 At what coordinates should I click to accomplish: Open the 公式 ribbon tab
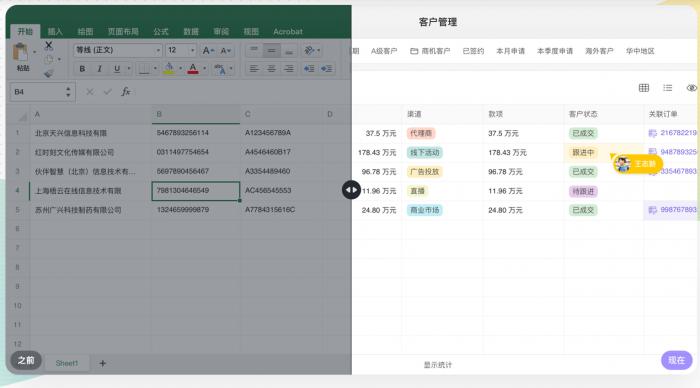pos(161,32)
